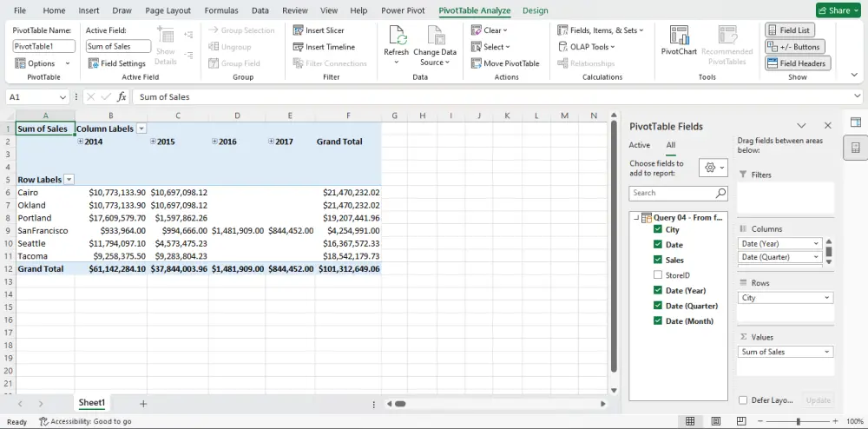Collapse the Query 04 table tree node
The height and width of the screenshot is (429, 868).
tap(636, 218)
